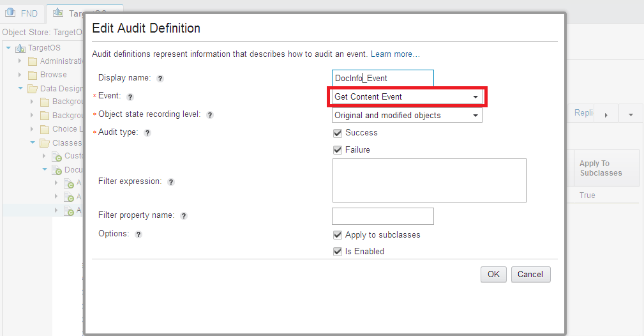Disable the Apply to subclasses option
This screenshot has width=644, height=336.
(x=338, y=235)
